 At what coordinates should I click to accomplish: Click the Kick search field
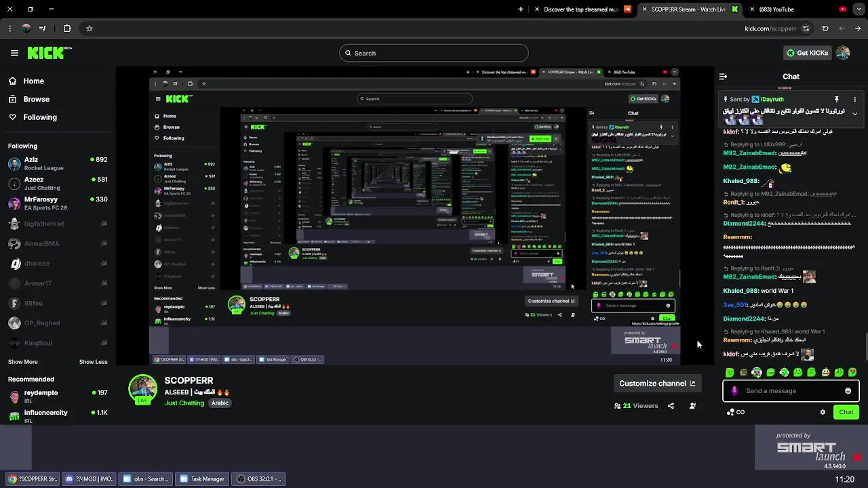click(434, 53)
